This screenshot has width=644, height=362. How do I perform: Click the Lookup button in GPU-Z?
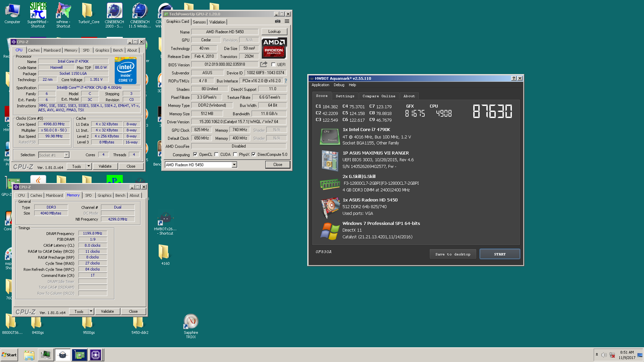[x=274, y=32]
